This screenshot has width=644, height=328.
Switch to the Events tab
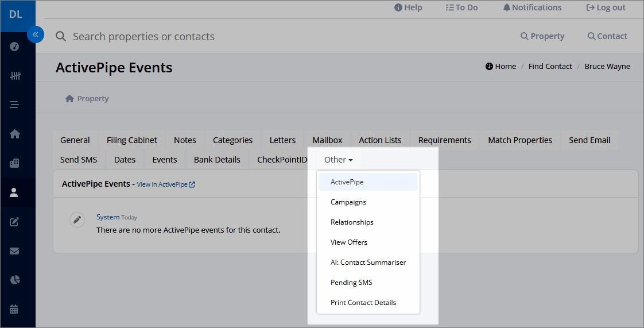(165, 160)
